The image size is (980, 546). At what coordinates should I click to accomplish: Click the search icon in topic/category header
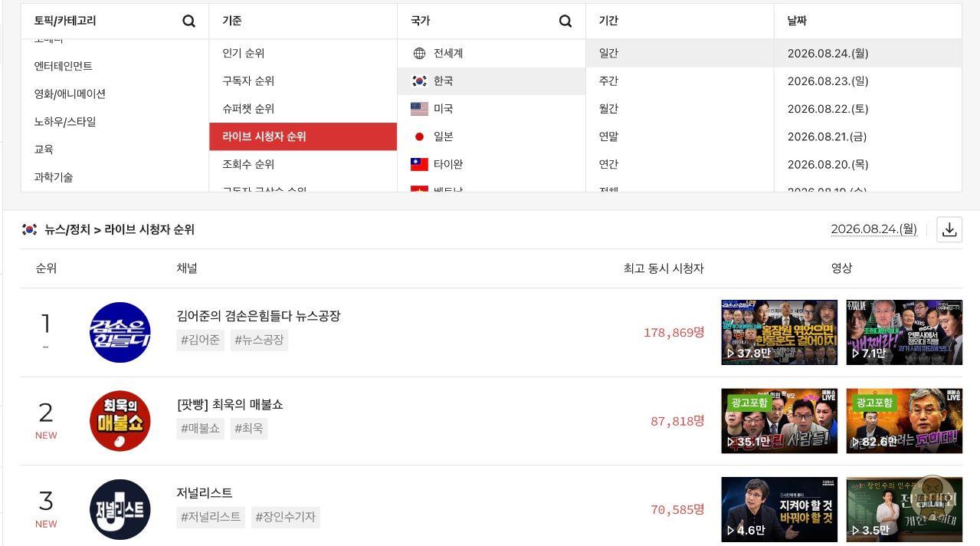[188, 21]
